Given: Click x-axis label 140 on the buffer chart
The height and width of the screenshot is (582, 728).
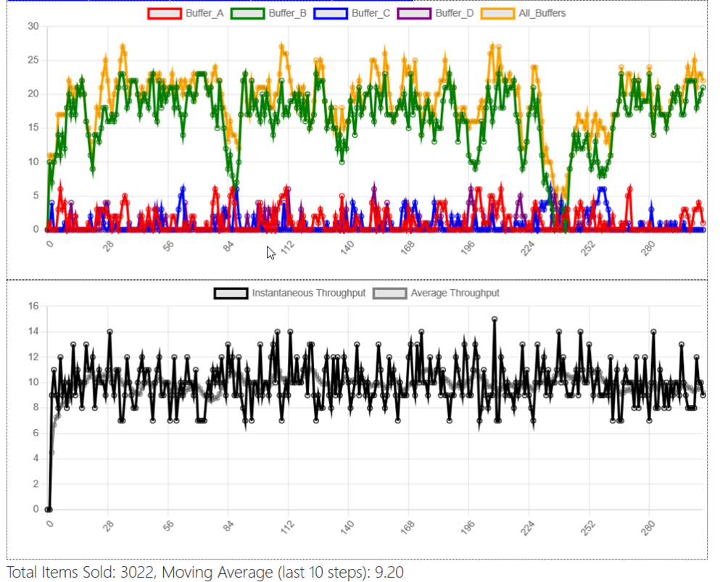Looking at the screenshot, I should pyautogui.click(x=347, y=247).
